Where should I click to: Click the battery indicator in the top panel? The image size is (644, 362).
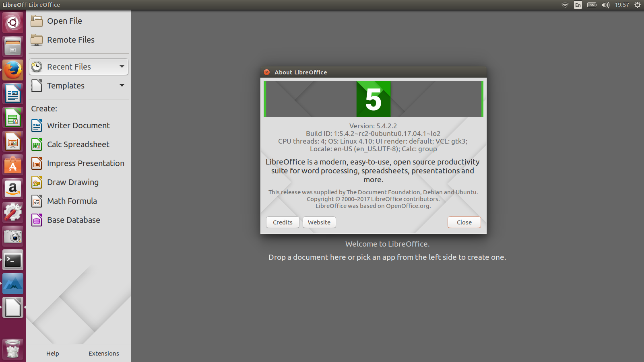pos(592,5)
